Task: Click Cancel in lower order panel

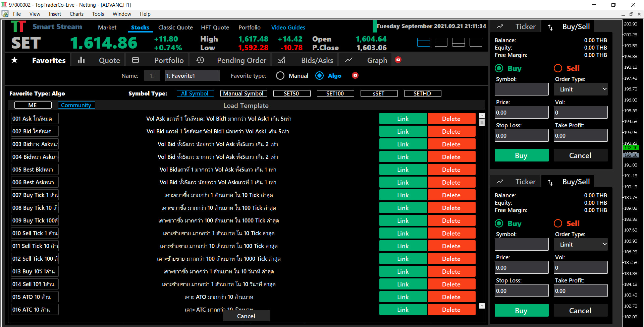Action: 581,311
